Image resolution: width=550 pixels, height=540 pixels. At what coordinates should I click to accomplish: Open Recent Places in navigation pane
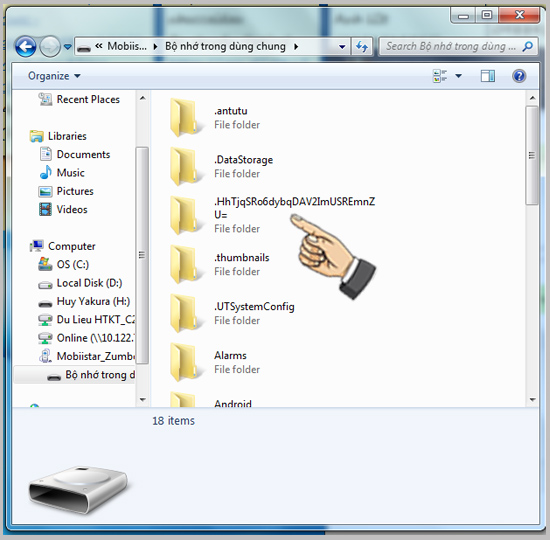coord(88,99)
